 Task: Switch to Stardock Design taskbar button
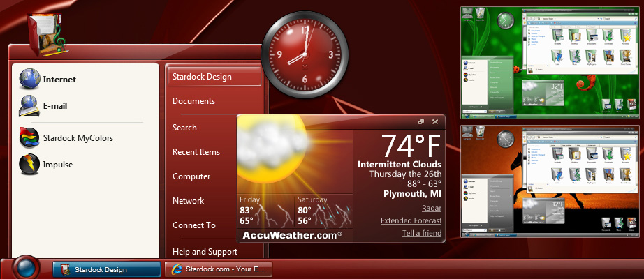(x=107, y=269)
